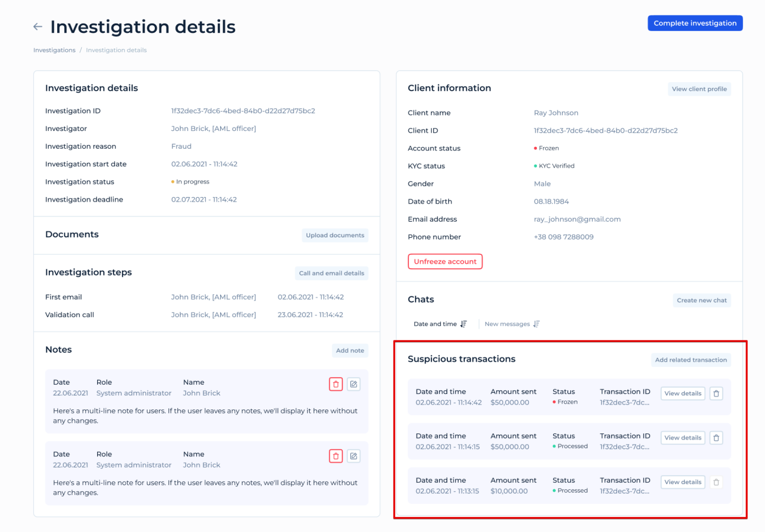Screen dimensions: 765x532
Task: Navigate to Investigations via breadcrumb
Action: 54,50
